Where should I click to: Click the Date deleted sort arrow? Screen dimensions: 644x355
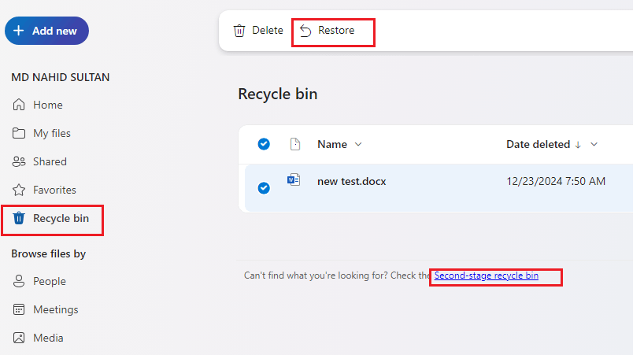coord(578,145)
